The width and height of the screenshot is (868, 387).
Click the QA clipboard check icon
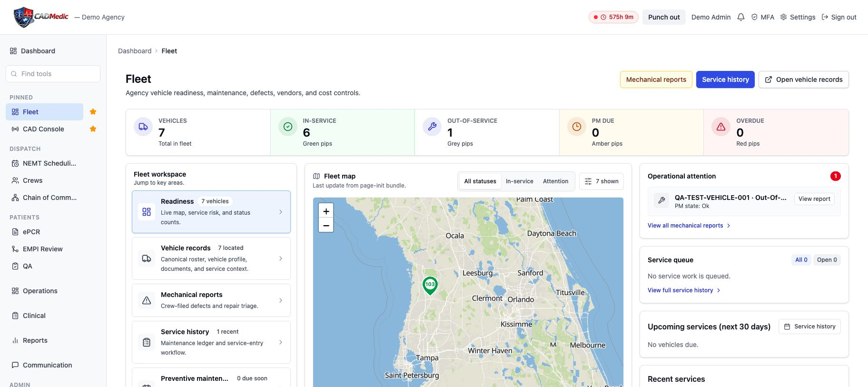[15, 266]
